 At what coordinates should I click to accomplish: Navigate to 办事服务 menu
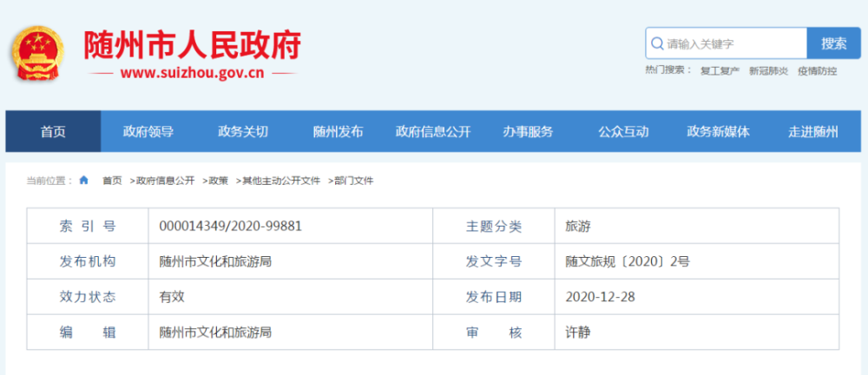point(528,132)
